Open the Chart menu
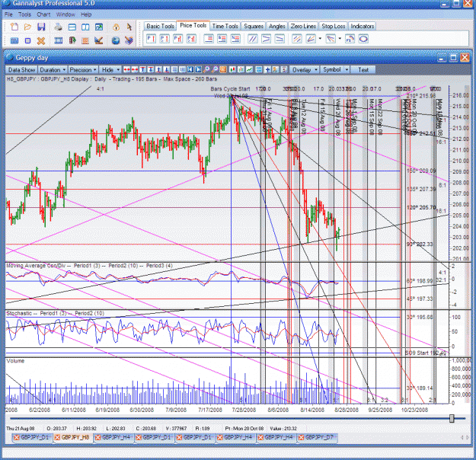Screen dimensions: 476x460 click(x=43, y=14)
